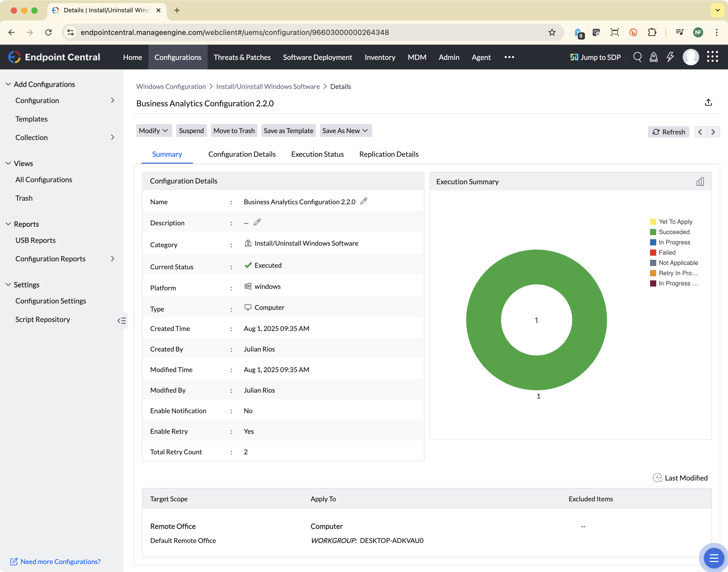The width and height of the screenshot is (728, 572).
Task: Click the edit pencil next to Description
Action: pyautogui.click(x=257, y=222)
